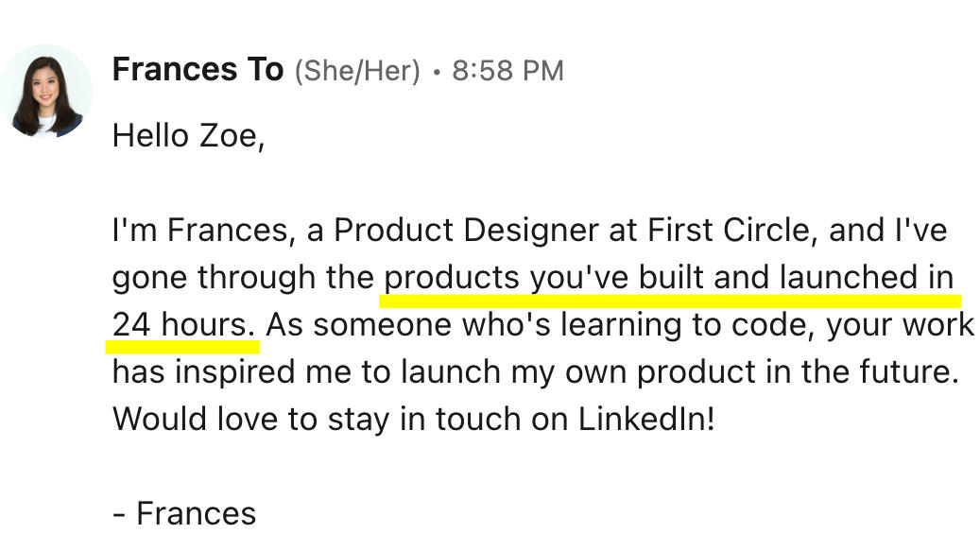Open the sender name Frances To
Viewport: 980px width, 551px height.
pos(198,70)
